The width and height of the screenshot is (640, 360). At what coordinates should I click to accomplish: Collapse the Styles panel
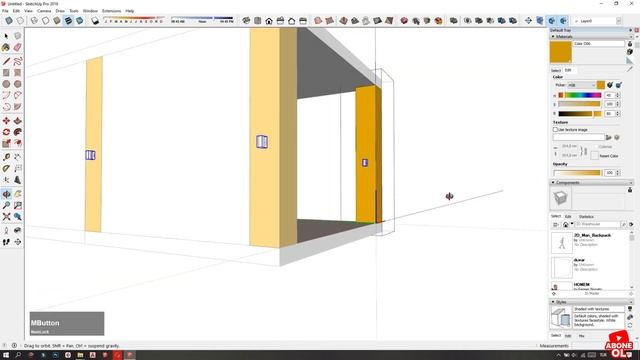point(553,302)
